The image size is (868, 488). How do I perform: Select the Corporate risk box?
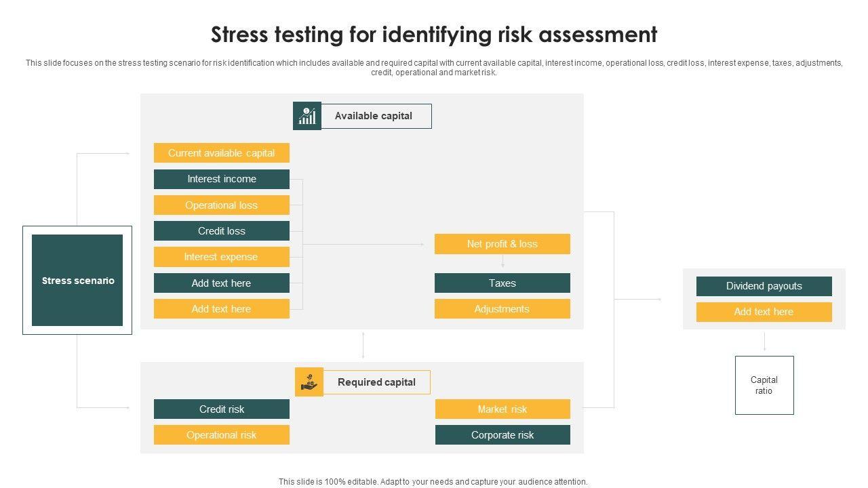pos(502,435)
